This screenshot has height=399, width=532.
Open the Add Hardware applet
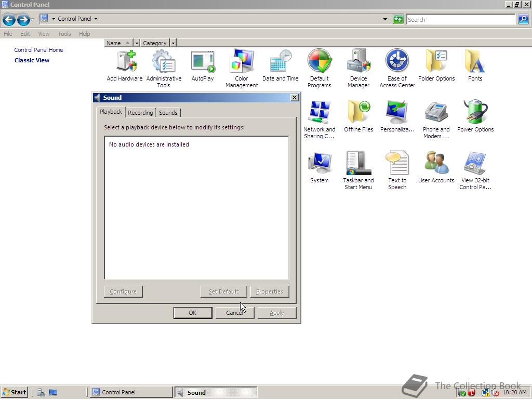click(125, 65)
